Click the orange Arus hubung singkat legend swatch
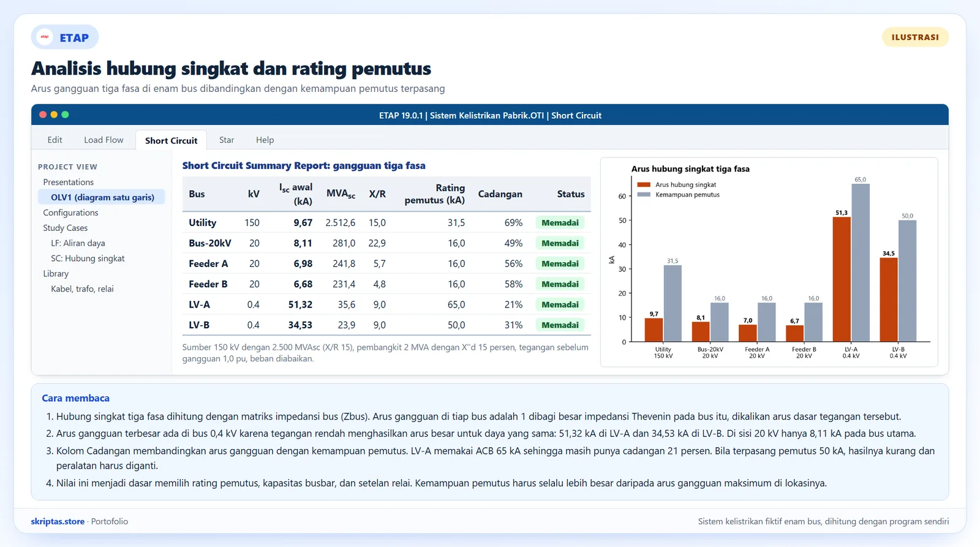The width and height of the screenshot is (980, 547). click(644, 184)
